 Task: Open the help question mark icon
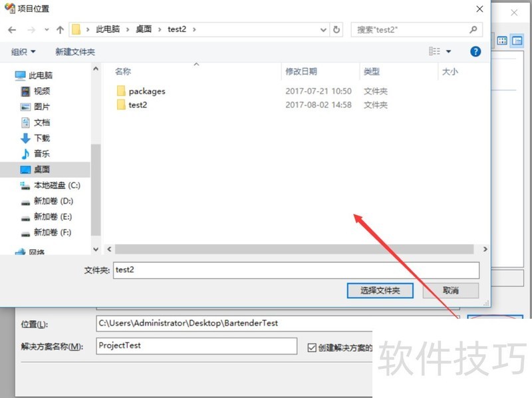pyautogui.click(x=475, y=51)
